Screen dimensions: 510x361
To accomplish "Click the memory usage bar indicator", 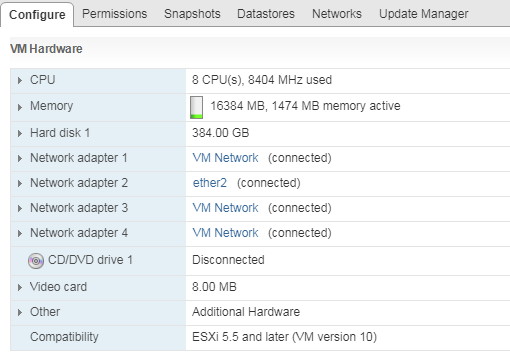I will [196, 107].
